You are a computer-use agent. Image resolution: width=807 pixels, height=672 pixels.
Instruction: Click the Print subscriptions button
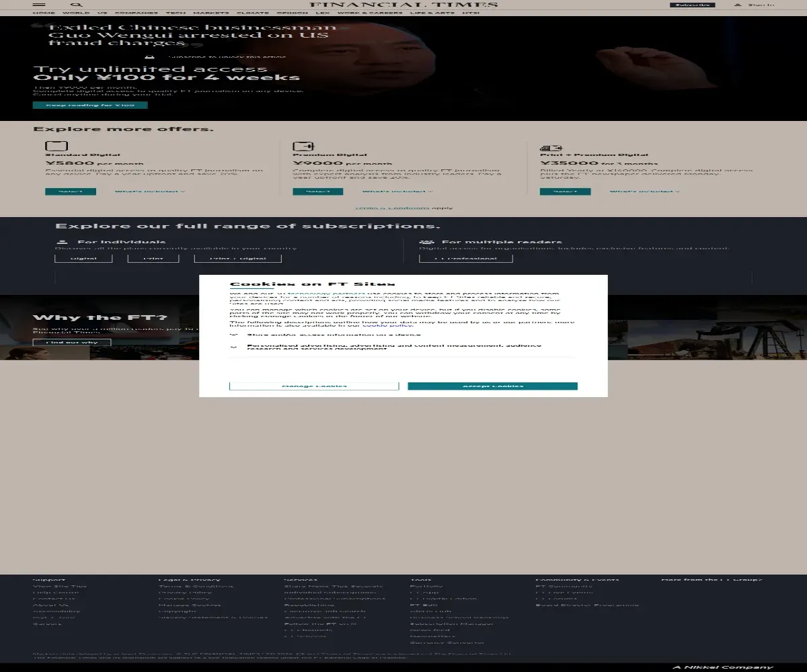[153, 258]
